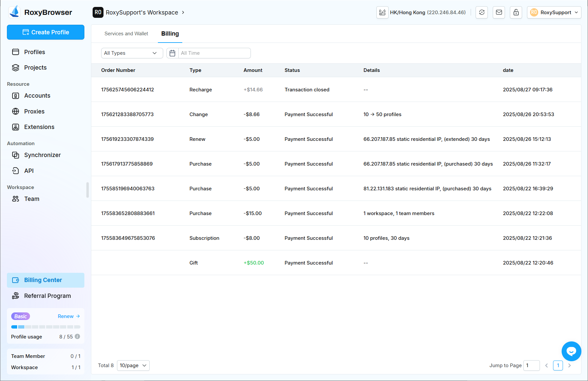
Task: Open the live chat support bubble
Action: 571,351
